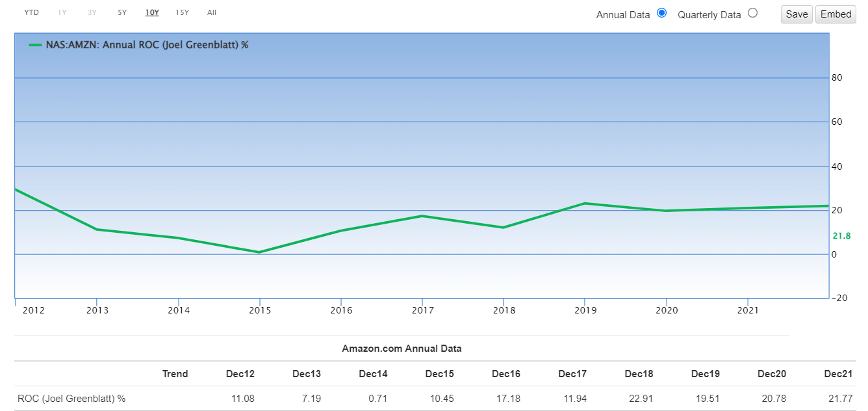Select the 10.45 table cell
This screenshot has height=411, width=868.
point(443,399)
